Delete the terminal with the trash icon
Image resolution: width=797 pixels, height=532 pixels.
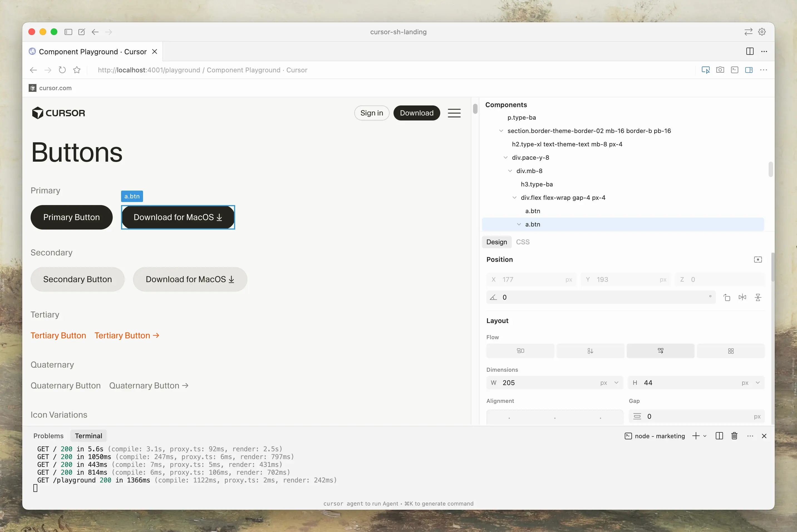(734, 436)
